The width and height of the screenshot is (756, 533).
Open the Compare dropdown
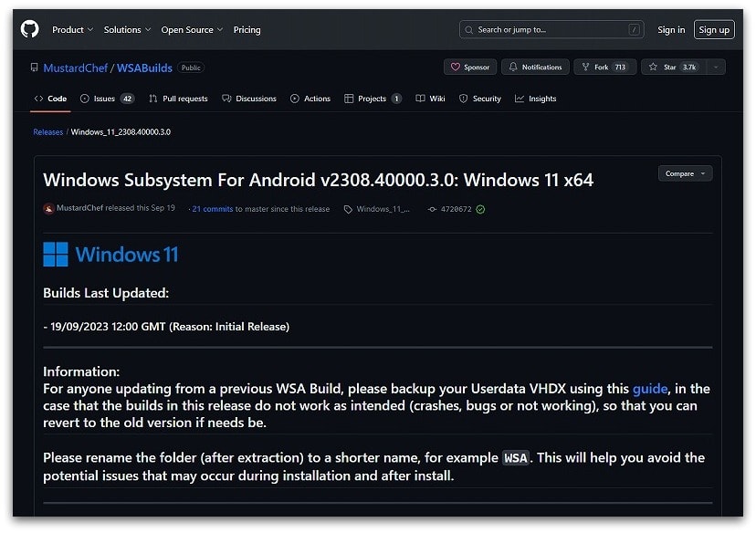point(685,173)
